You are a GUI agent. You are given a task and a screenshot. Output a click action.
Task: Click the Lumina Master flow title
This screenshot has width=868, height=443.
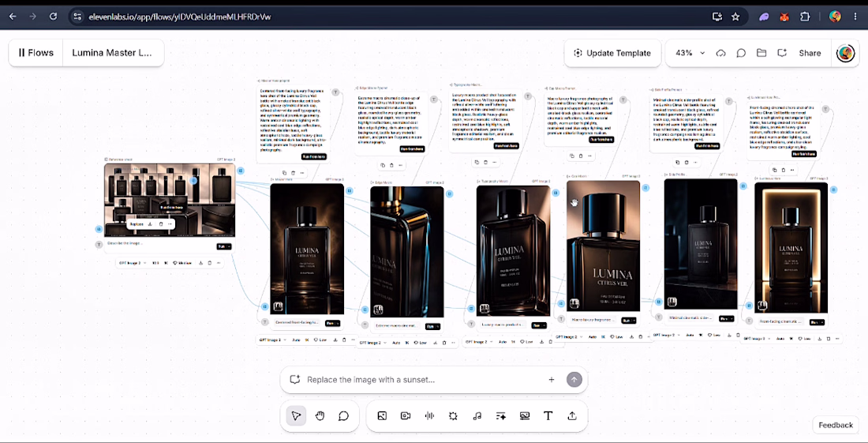(112, 53)
